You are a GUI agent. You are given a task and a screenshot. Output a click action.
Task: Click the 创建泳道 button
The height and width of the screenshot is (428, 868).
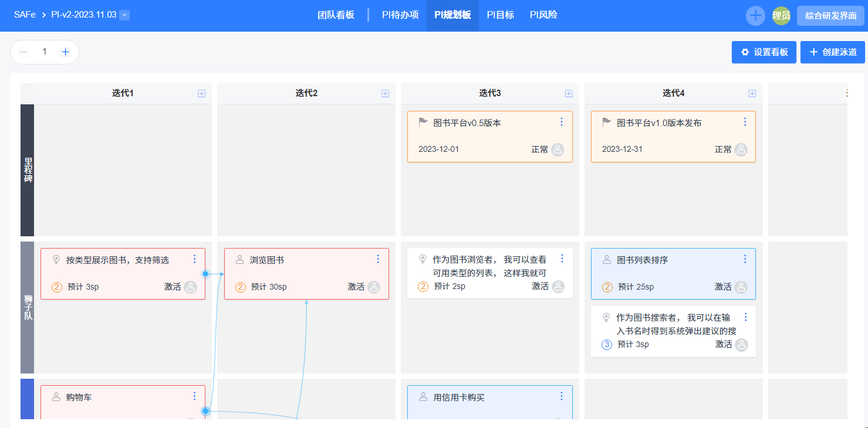(x=832, y=52)
